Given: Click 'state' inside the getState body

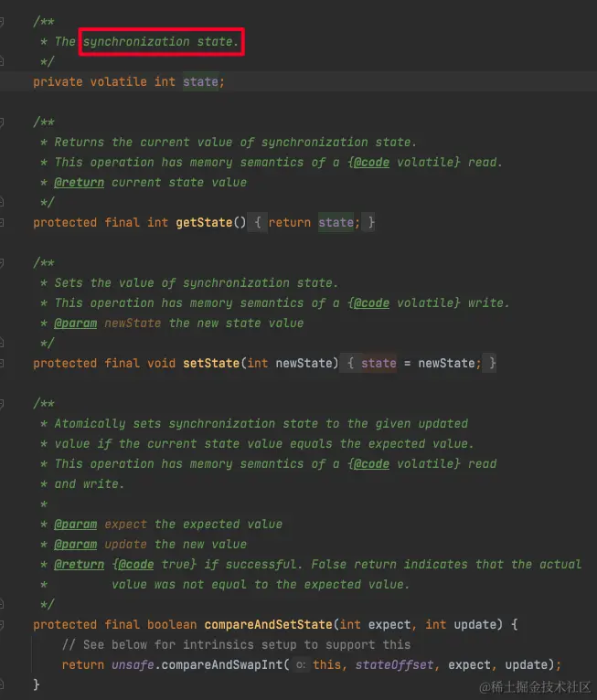Looking at the screenshot, I should tap(336, 222).
